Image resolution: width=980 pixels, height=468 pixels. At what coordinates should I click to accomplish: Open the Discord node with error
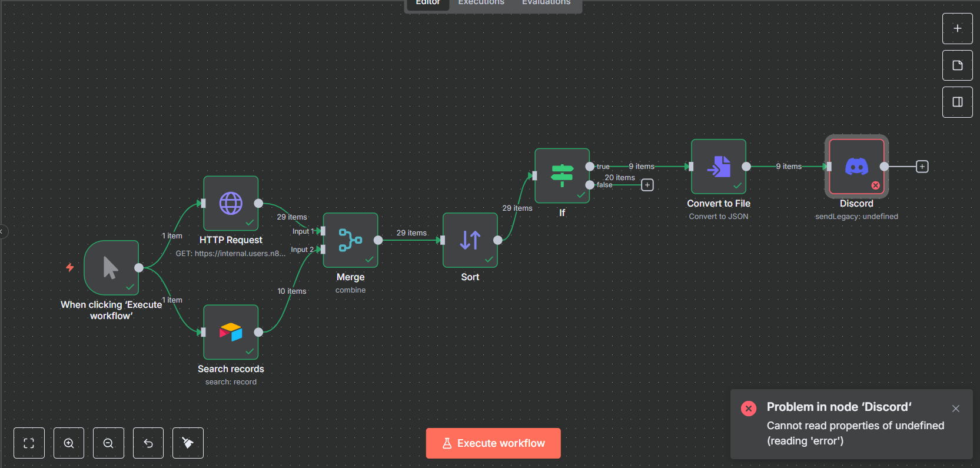[856, 167]
